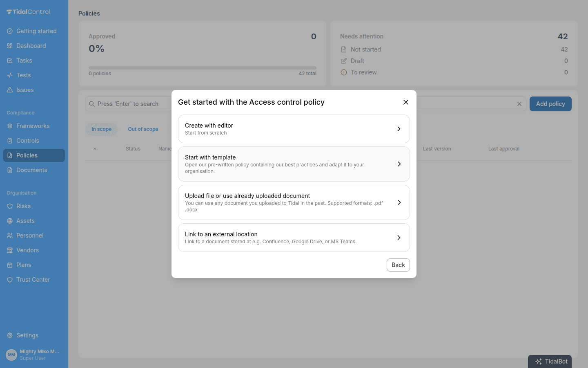Click the Back button in dialog

[x=398, y=265]
